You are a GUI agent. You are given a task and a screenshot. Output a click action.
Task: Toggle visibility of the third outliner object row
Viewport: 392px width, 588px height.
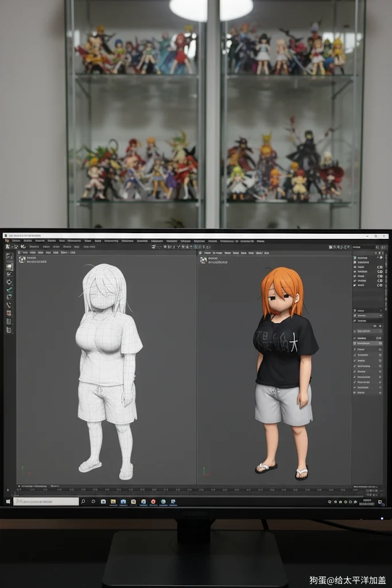pos(379,276)
